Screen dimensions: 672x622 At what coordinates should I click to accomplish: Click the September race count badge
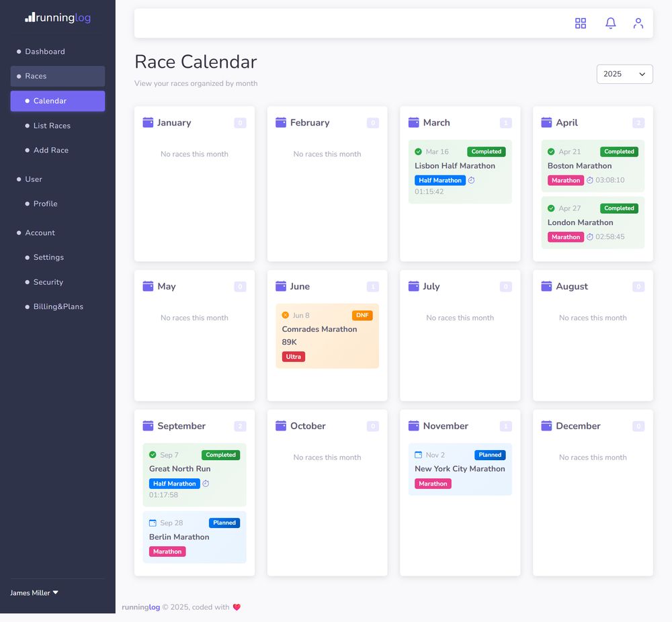pyautogui.click(x=240, y=426)
